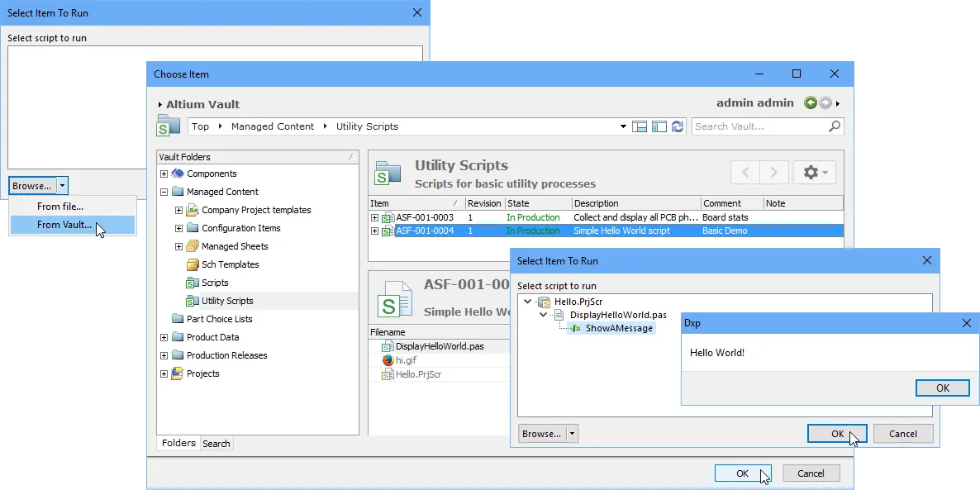Expand Company Project templates folder
Screen dimensions: 980x490
coord(178,210)
